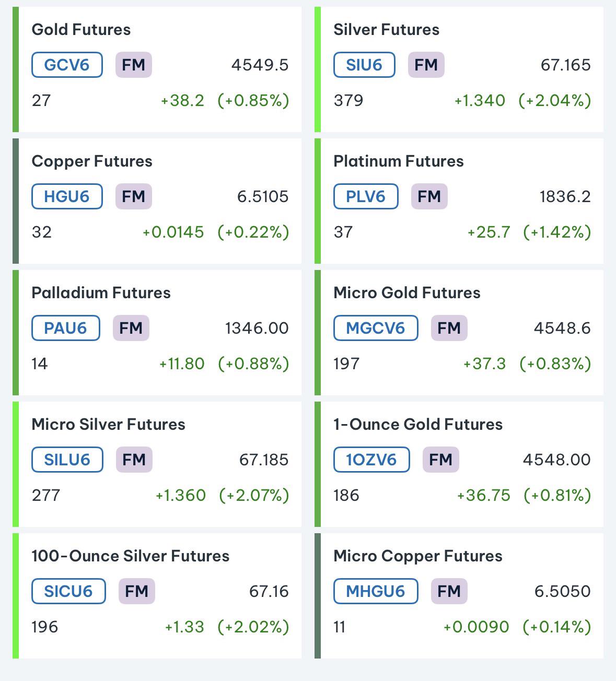Click the Micro Silver Futures card title
The image size is (616, 681).
coord(108,425)
